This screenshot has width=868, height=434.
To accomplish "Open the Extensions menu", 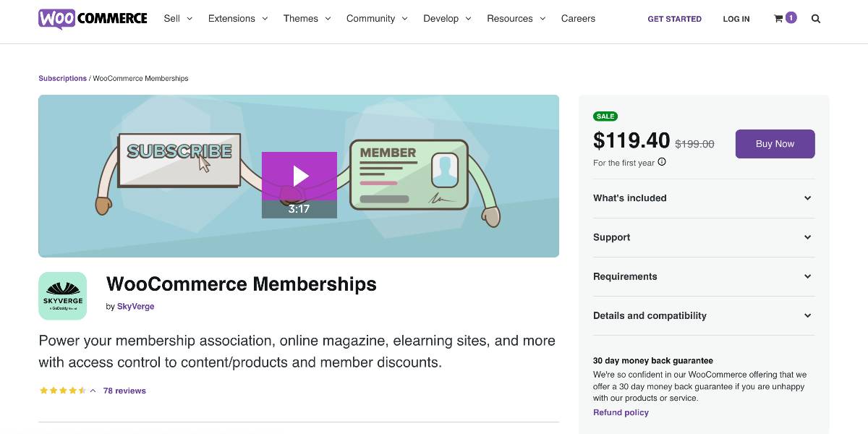I will tap(238, 19).
